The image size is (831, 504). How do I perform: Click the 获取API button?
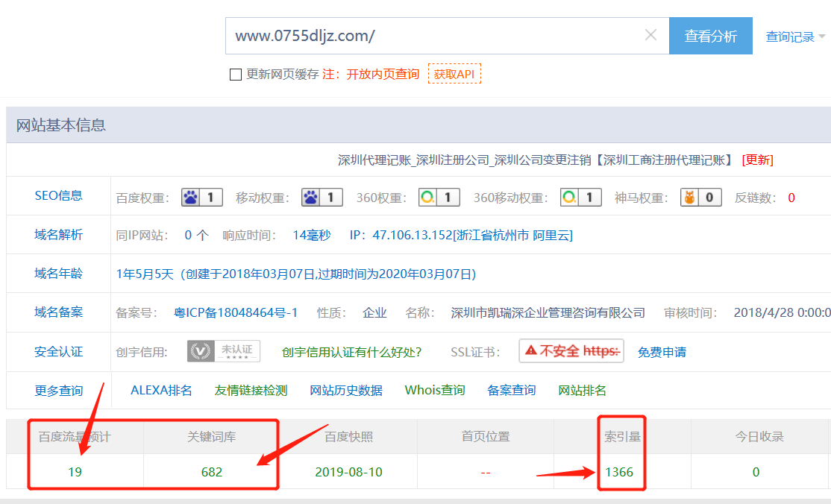point(454,74)
